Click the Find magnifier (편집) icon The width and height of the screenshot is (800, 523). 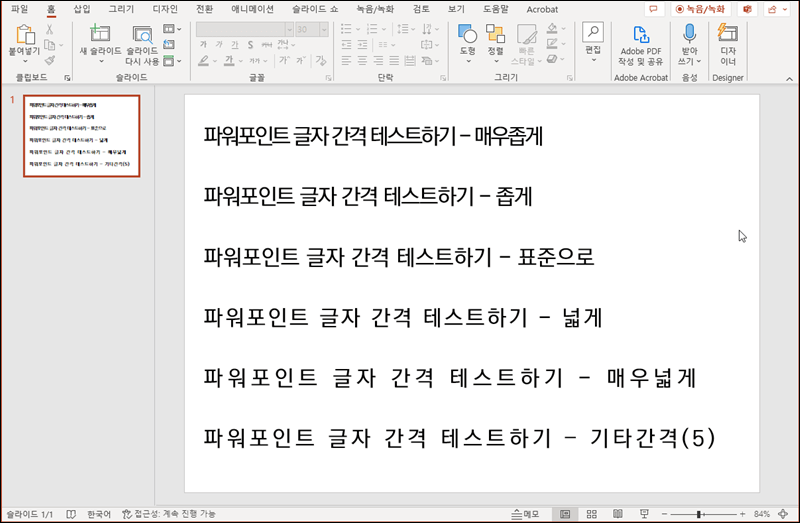tap(593, 32)
